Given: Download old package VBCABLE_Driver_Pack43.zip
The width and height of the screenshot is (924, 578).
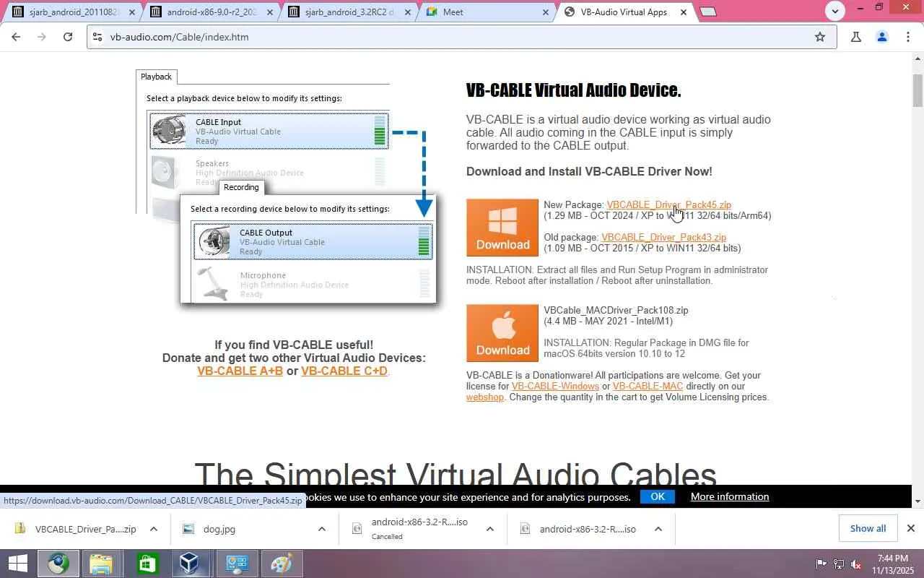Looking at the screenshot, I should pyautogui.click(x=663, y=238).
